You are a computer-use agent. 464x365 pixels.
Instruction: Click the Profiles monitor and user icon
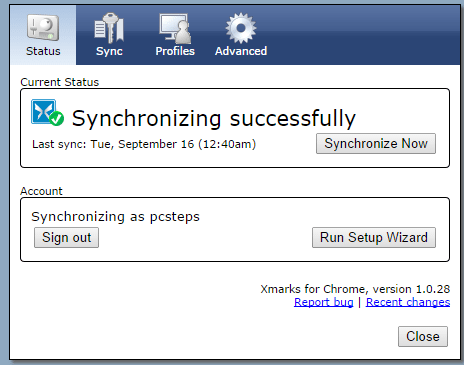[175, 29]
